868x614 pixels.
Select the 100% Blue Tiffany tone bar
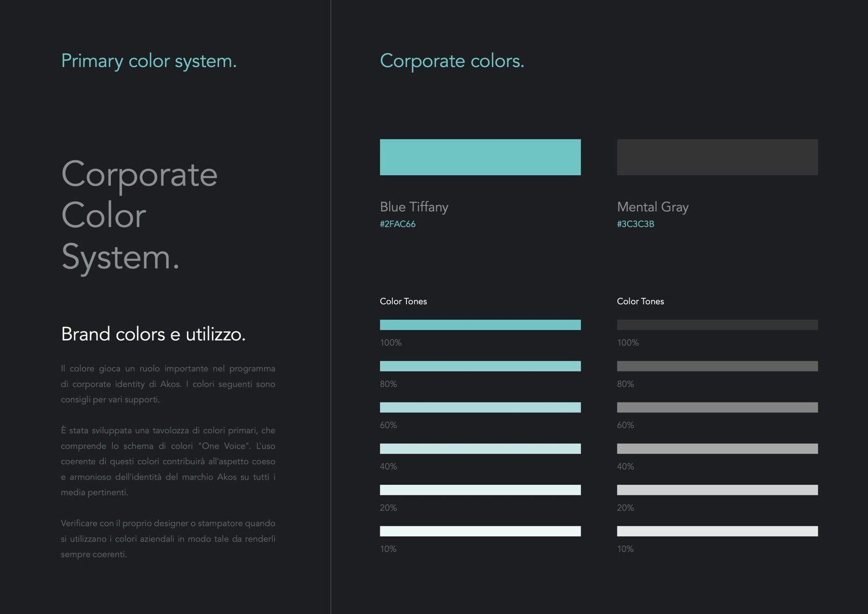click(x=480, y=325)
